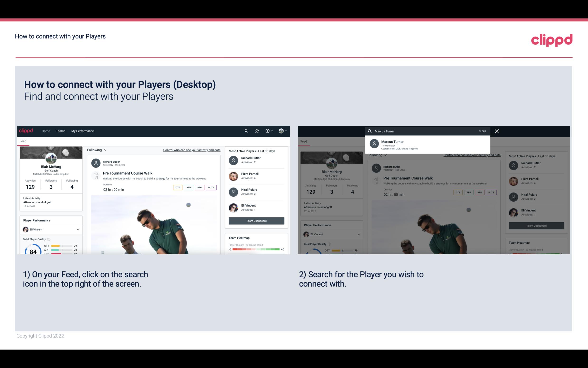Click the Teams navigation icon
This screenshot has width=588, height=368.
click(61, 131)
